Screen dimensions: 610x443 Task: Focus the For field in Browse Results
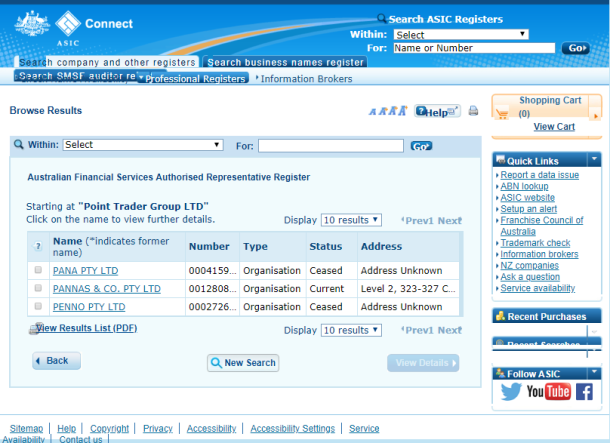tap(331, 146)
